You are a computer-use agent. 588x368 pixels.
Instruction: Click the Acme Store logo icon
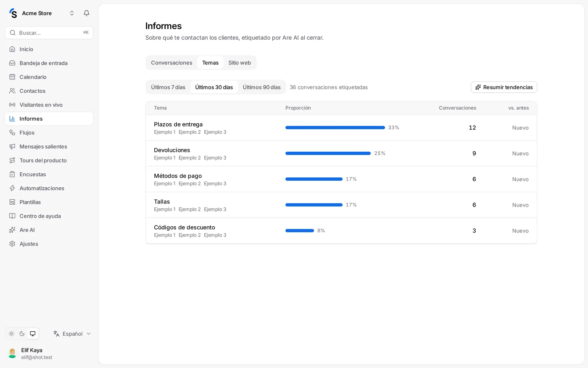pyautogui.click(x=13, y=13)
